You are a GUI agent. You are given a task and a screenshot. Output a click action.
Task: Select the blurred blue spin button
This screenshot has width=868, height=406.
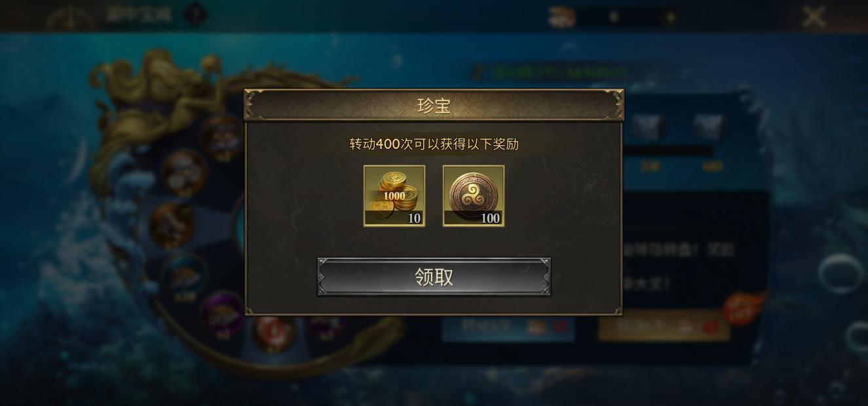[508, 326]
